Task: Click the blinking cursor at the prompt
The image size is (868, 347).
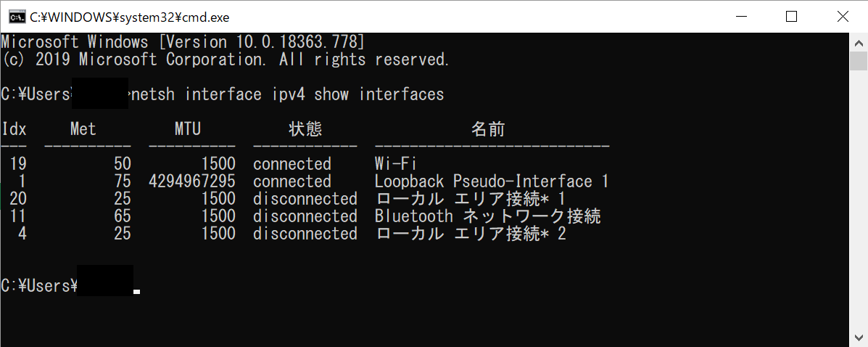Action: pyautogui.click(x=137, y=292)
